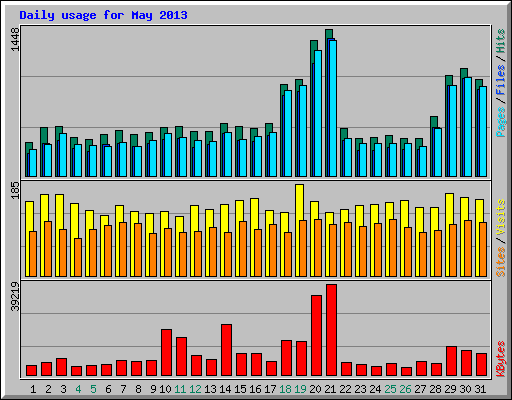Image resolution: width=512 pixels, height=400 pixels.
Task: Click day 10 on the x-axis
Action: [x=165, y=389]
